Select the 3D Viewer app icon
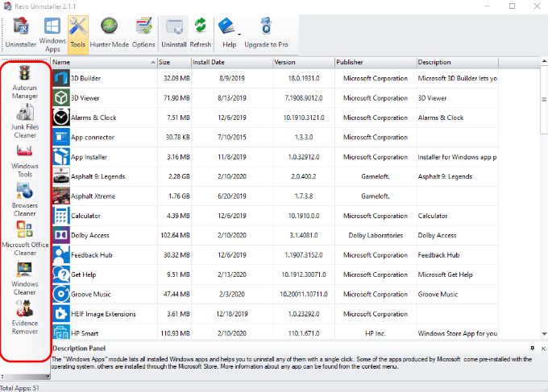This screenshot has height=392, width=548. click(x=61, y=97)
